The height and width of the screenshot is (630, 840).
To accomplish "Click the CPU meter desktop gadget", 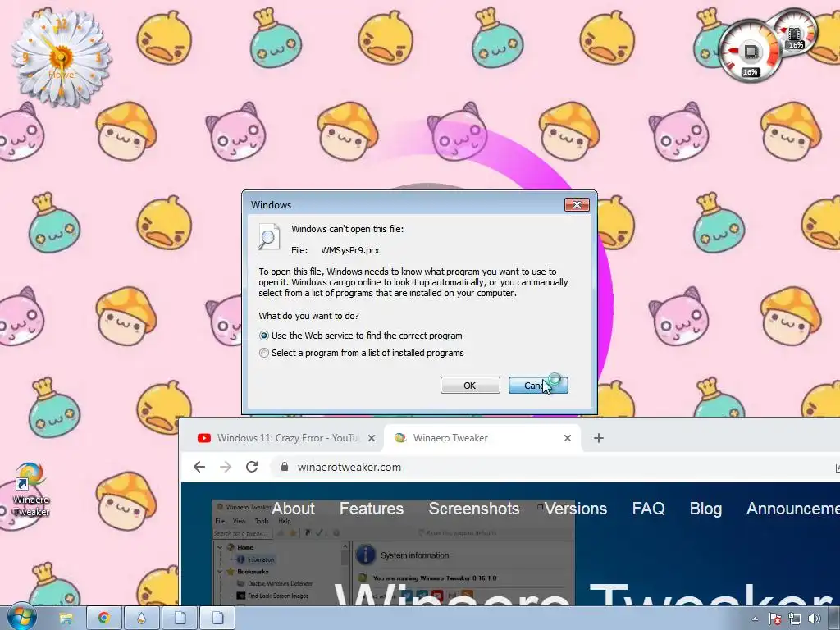I will pos(750,52).
